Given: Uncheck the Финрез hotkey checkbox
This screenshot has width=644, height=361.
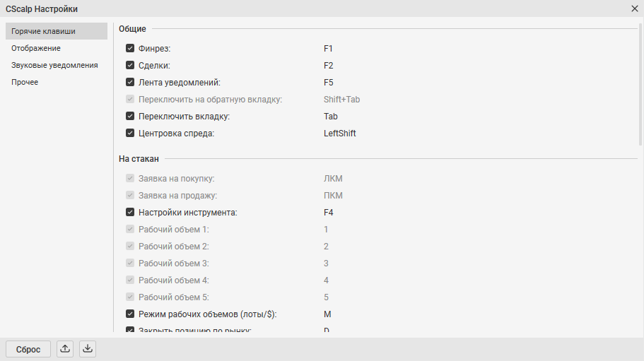Looking at the screenshot, I should click(x=130, y=49).
